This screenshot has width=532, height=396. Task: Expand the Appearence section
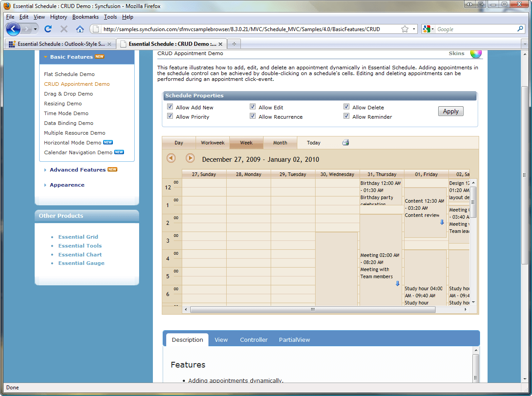(67, 185)
